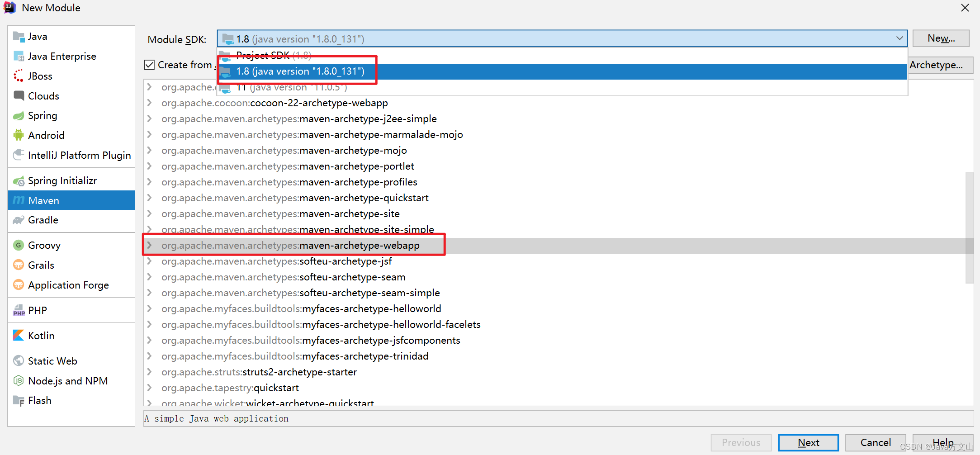Click folder icon of 1.8 SDK dropdown entry
The image size is (980, 455).
(x=226, y=71)
